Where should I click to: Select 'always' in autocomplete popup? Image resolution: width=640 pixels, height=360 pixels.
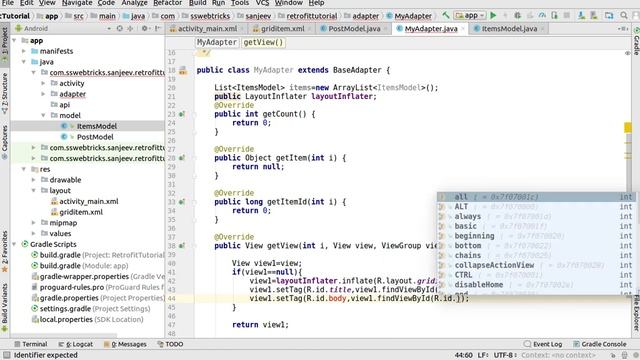coord(536,216)
